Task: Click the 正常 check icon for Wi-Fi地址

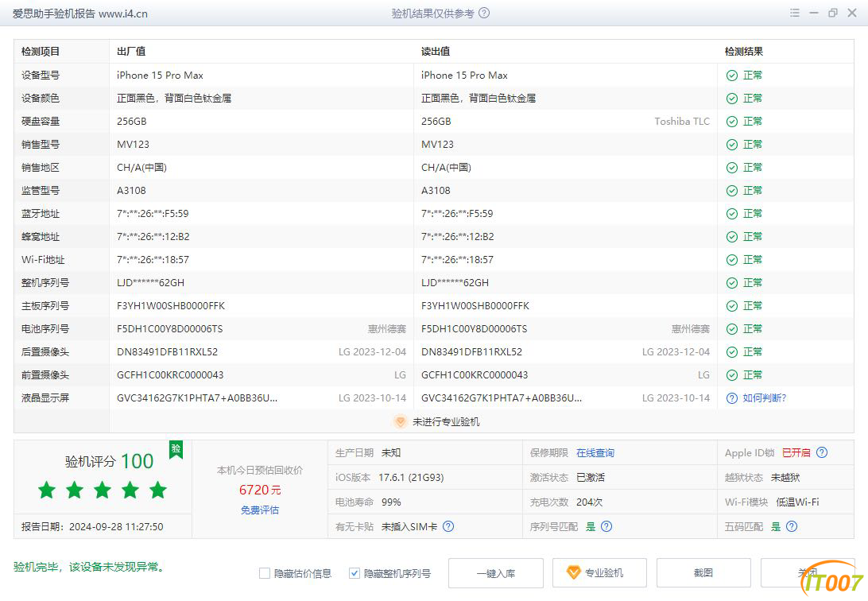Action: point(732,260)
